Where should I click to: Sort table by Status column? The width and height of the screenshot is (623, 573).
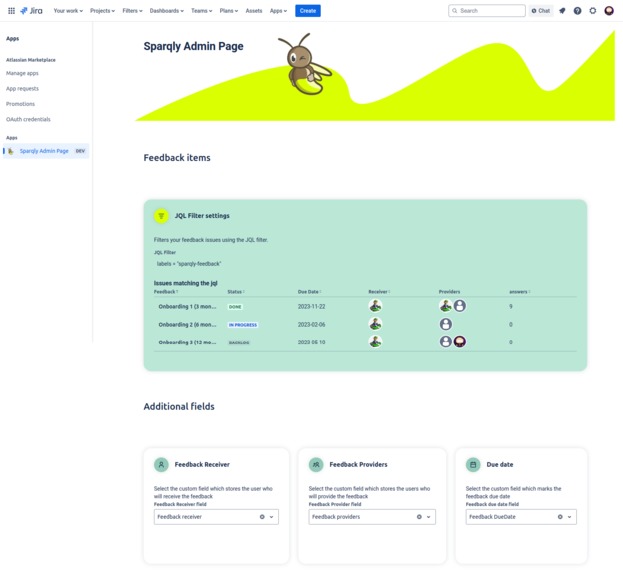click(236, 292)
